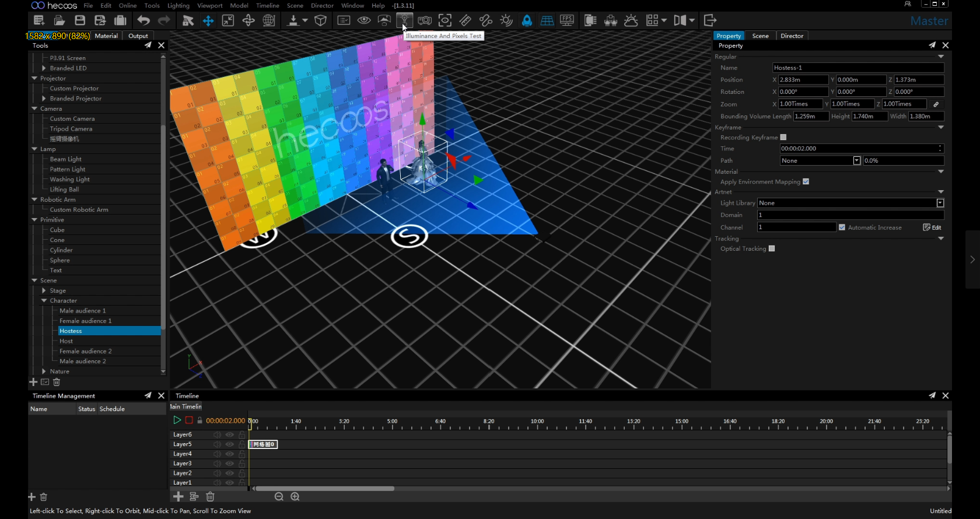Click the timeline zoom-out magnifier
The width and height of the screenshot is (980, 519).
pyautogui.click(x=279, y=497)
